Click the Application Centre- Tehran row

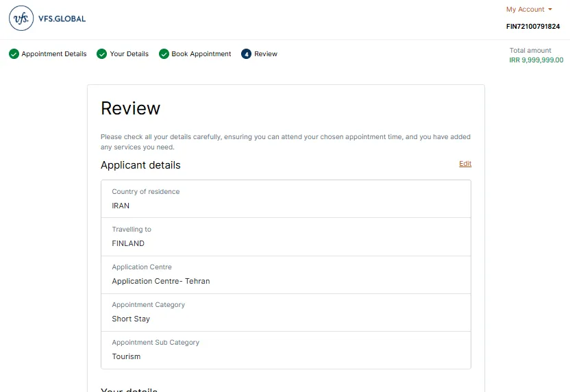[x=286, y=274]
